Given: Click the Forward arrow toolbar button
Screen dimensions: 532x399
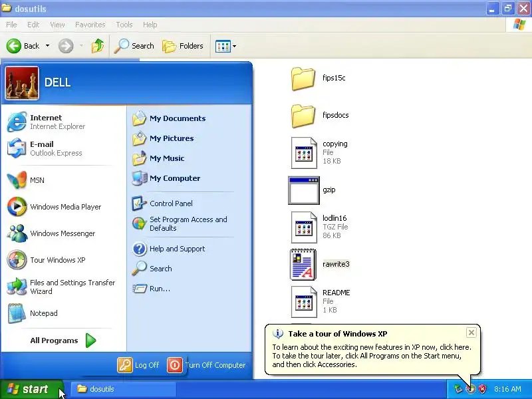Looking at the screenshot, I should 66,46.
